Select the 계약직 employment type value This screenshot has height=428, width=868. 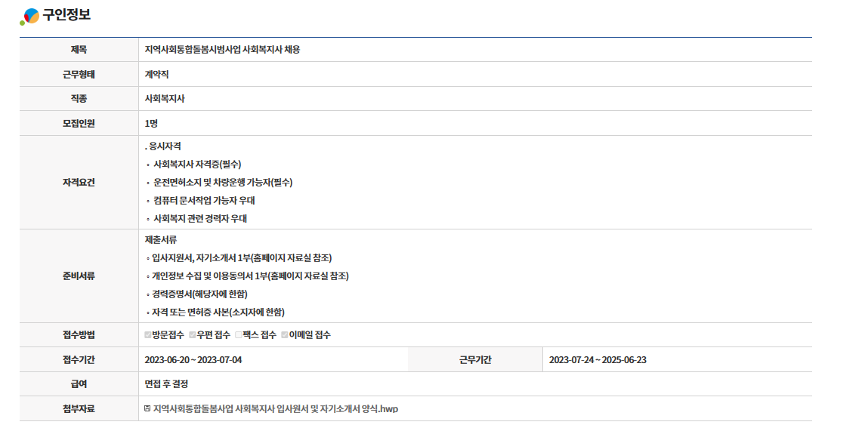tap(156, 75)
